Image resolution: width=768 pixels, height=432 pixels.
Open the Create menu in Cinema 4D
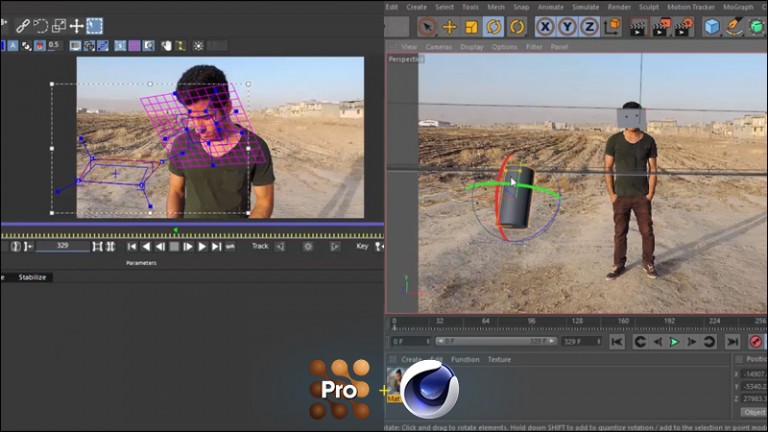click(x=416, y=7)
